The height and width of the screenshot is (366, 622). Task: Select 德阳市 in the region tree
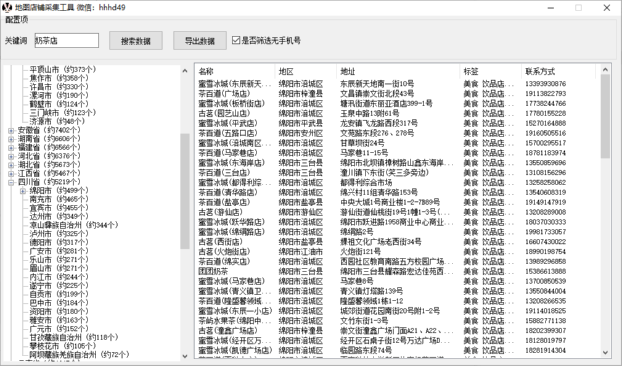(59, 242)
